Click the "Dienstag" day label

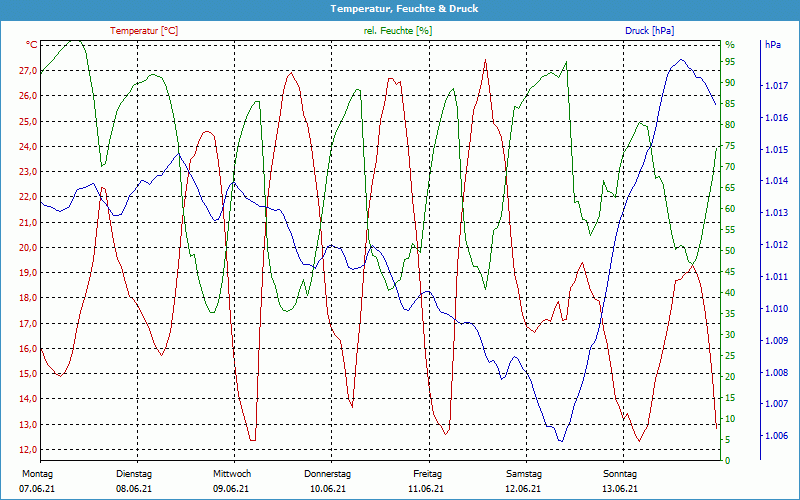tap(134, 474)
